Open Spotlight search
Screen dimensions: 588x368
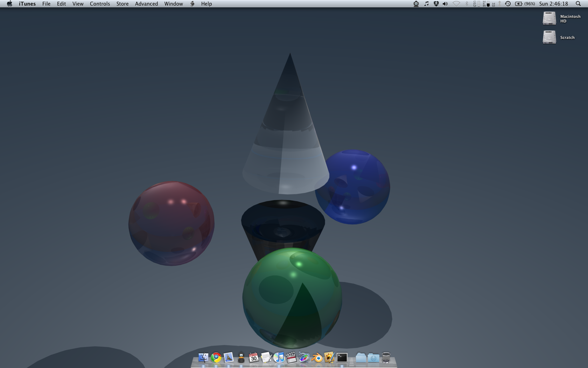[x=578, y=4]
